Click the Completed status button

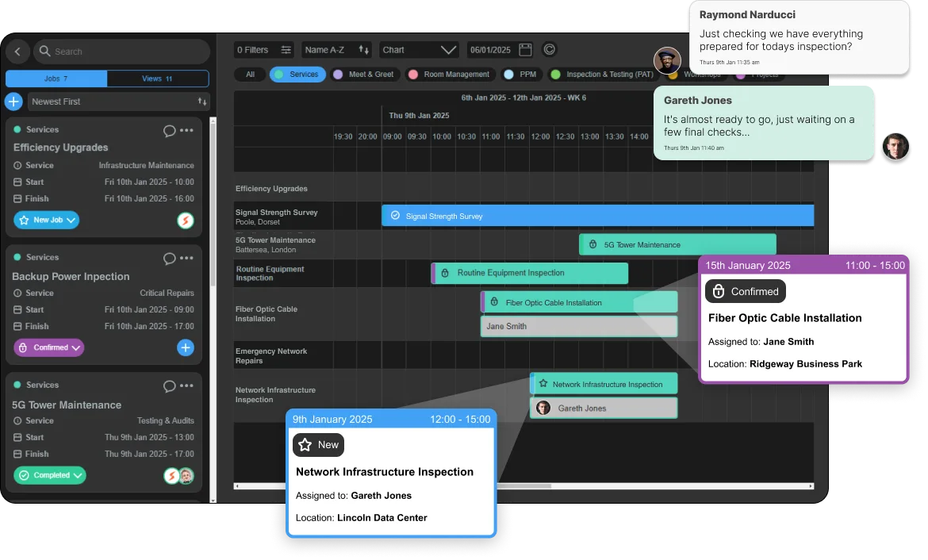pos(50,475)
